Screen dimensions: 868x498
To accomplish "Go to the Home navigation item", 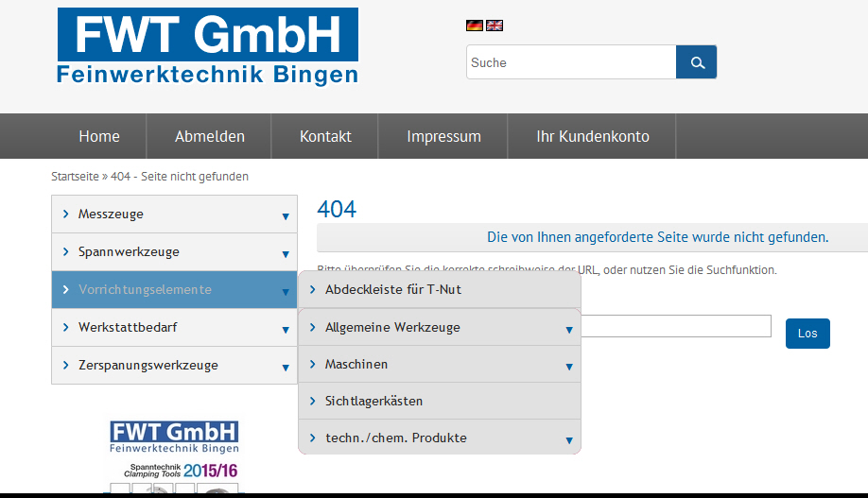I will click(x=99, y=136).
